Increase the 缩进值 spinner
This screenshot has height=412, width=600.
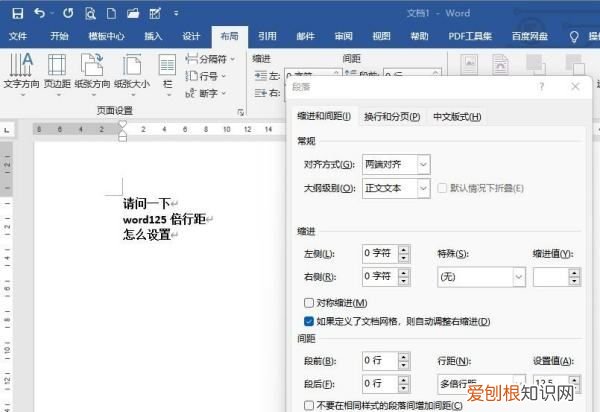574,273
